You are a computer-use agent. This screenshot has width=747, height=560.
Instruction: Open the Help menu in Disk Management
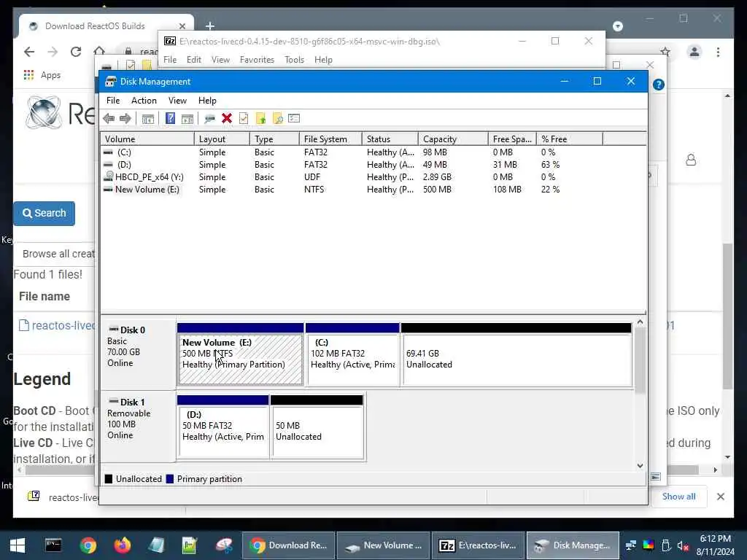coord(207,101)
